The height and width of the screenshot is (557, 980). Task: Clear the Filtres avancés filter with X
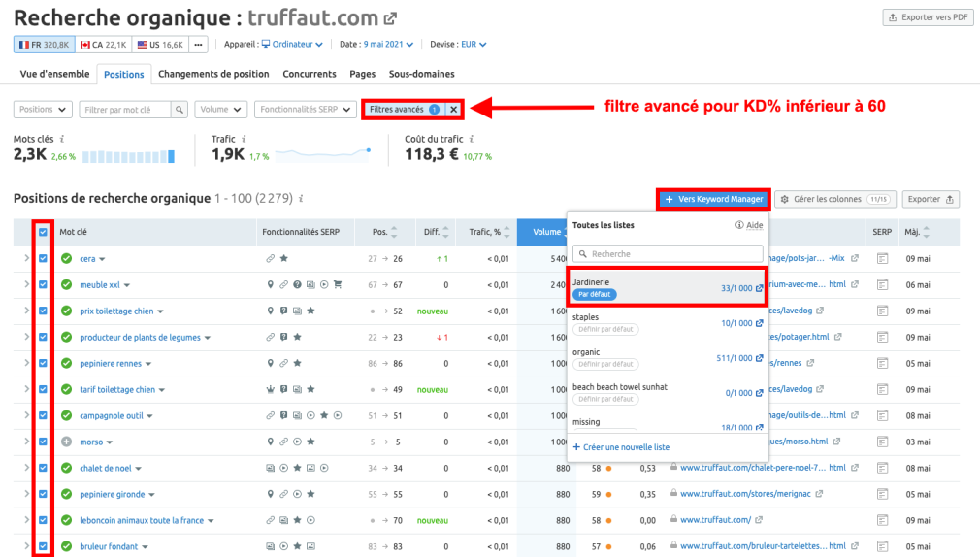[454, 110]
